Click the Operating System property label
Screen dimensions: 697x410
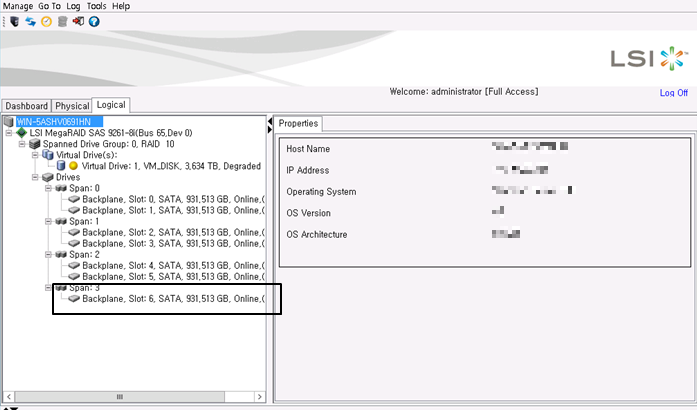point(321,192)
